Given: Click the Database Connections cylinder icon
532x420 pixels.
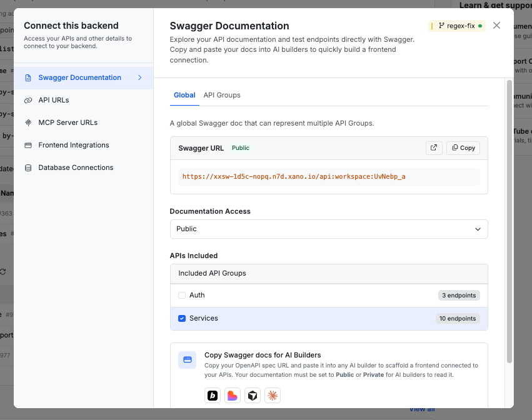Looking at the screenshot, I should (28, 168).
